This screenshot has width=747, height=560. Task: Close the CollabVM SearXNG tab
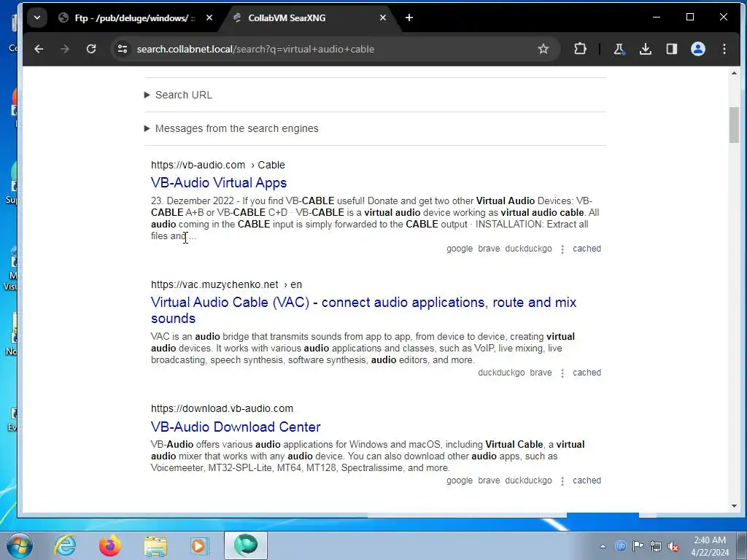(383, 17)
